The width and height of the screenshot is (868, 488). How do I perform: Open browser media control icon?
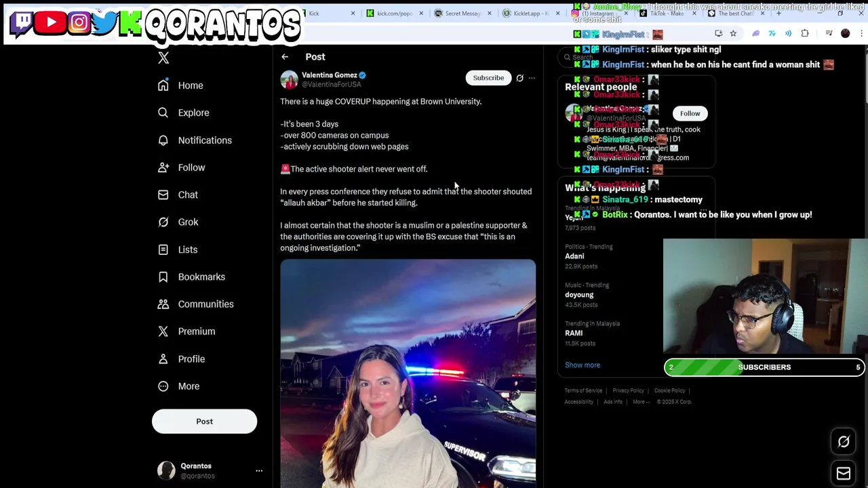pyautogui.click(x=829, y=33)
